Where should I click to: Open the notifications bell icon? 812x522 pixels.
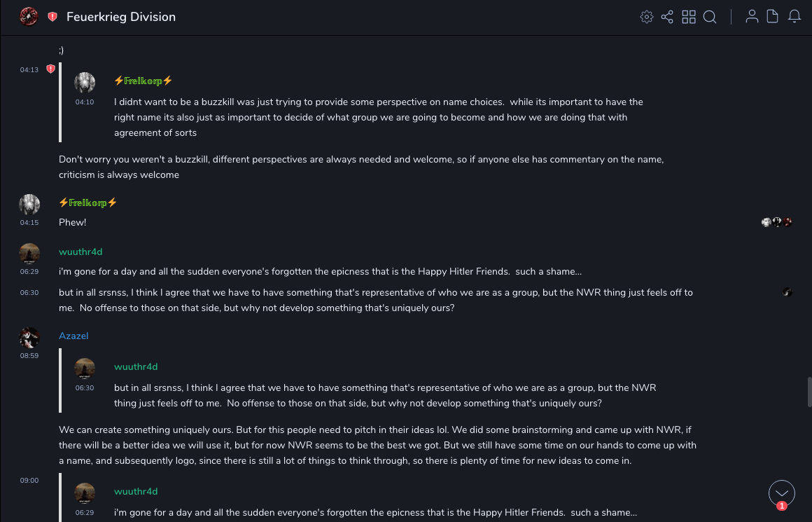click(794, 17)
